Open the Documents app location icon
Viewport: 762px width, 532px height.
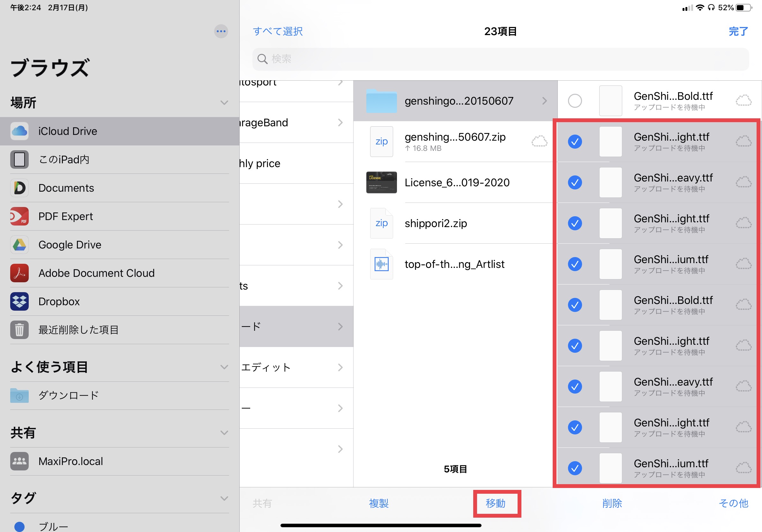coord(19,188)
